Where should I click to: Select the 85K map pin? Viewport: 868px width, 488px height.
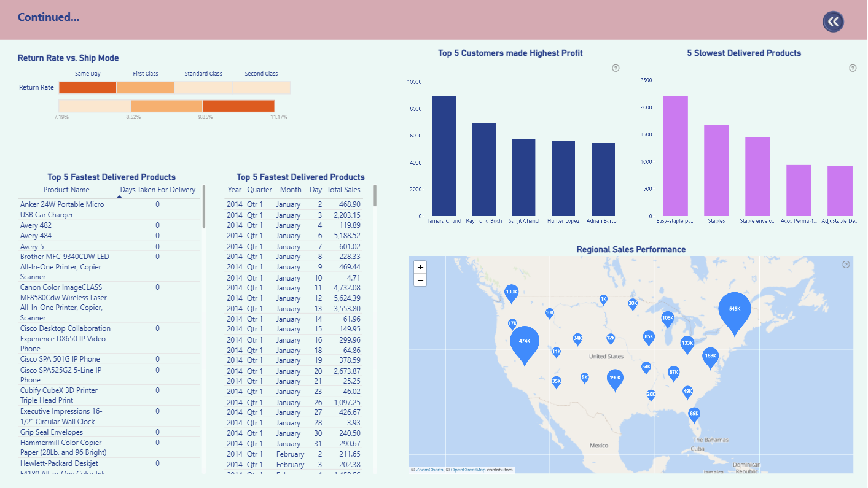[649, 338]
